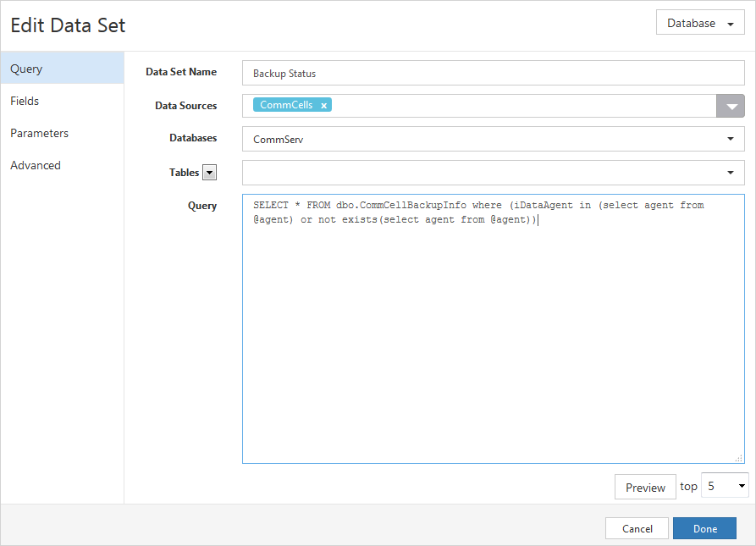Select the Query section in the sidebar
The width and height of the screenshot is (756, 546).
point(26,69)
